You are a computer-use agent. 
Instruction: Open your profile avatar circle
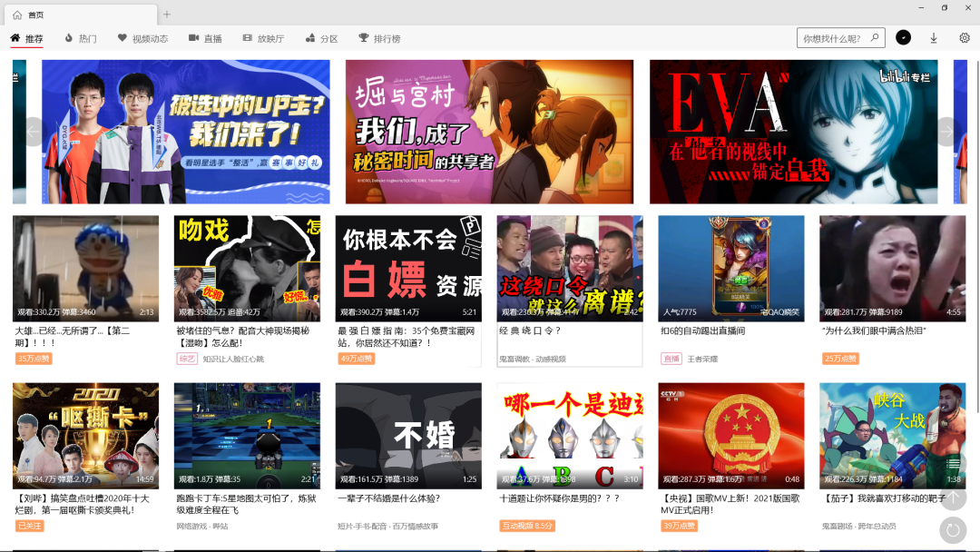(x=902, y=38)
